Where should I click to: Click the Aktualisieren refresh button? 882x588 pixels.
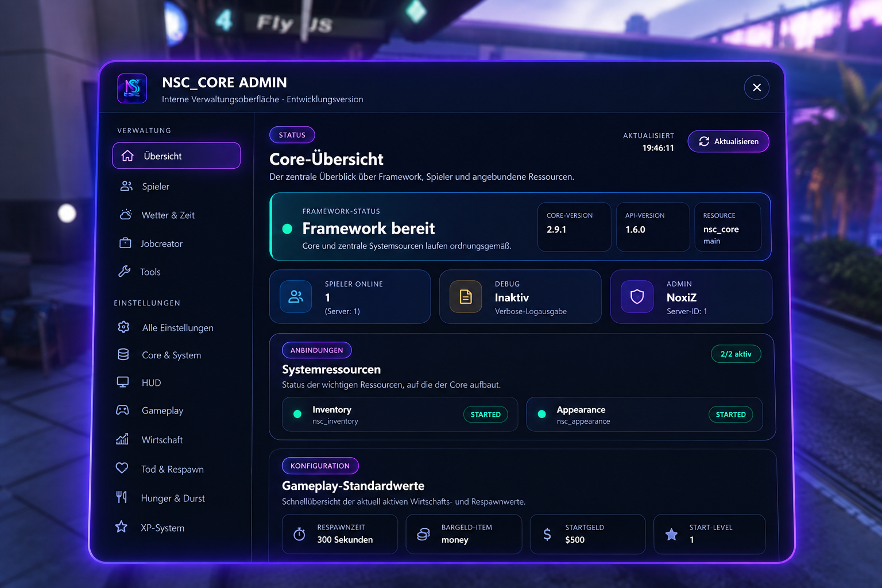click(728, 141)
